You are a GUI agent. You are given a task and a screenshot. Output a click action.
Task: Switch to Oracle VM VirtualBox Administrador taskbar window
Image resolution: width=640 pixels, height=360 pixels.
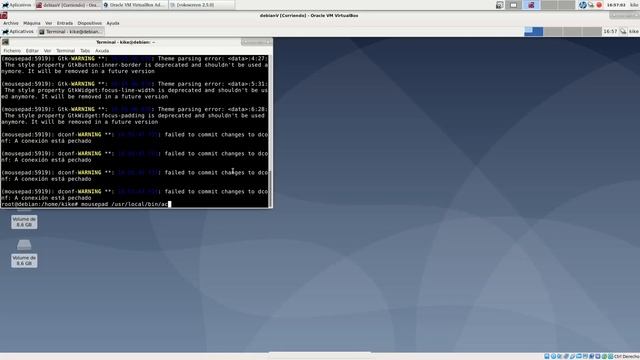point(134,5)
